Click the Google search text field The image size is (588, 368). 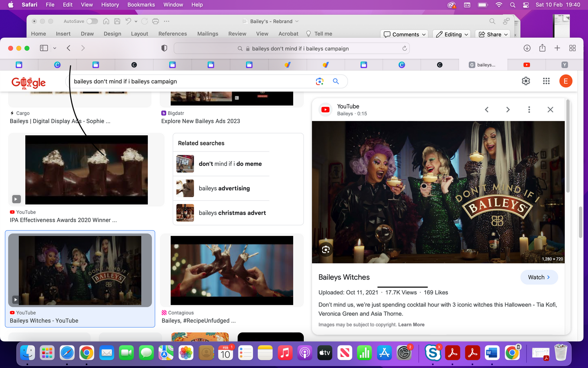192,81
